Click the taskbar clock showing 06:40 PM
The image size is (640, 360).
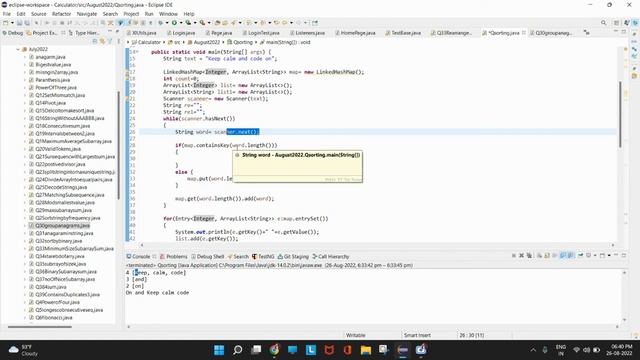(619, 350)
